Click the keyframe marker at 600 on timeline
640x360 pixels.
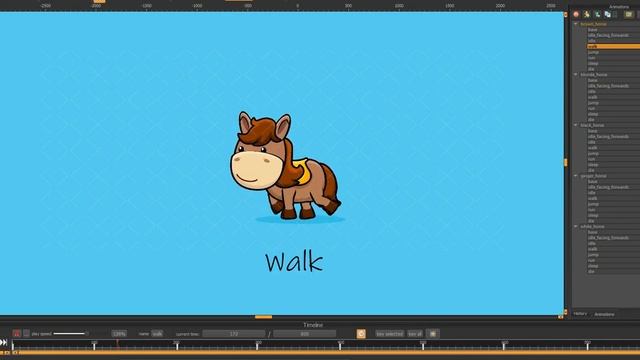pyautogui.click(x=504, y=346)
